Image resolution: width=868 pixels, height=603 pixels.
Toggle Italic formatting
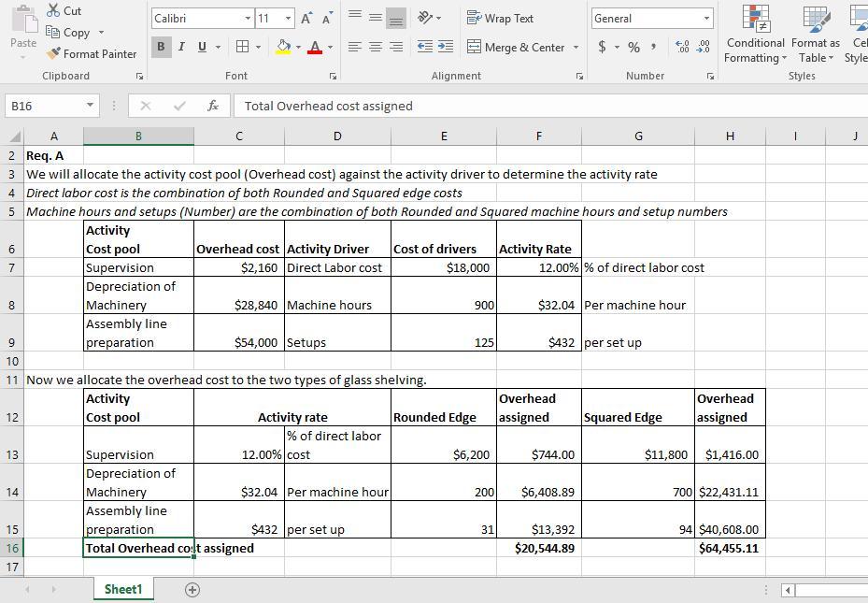pos(181,47)
